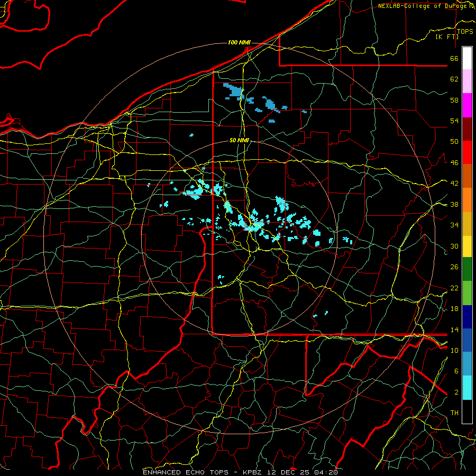
Task: Click the legend value 14
Action: point(454,329)
